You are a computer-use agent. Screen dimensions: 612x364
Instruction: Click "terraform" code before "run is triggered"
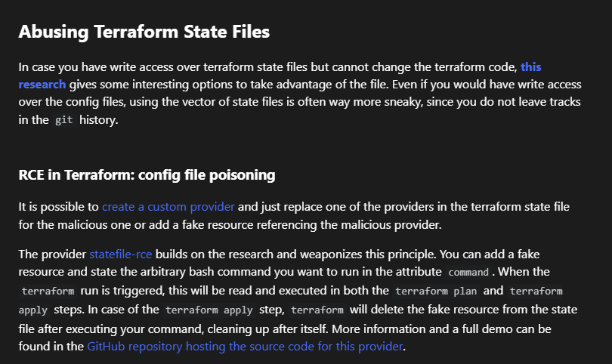click(x=47, y=292)
